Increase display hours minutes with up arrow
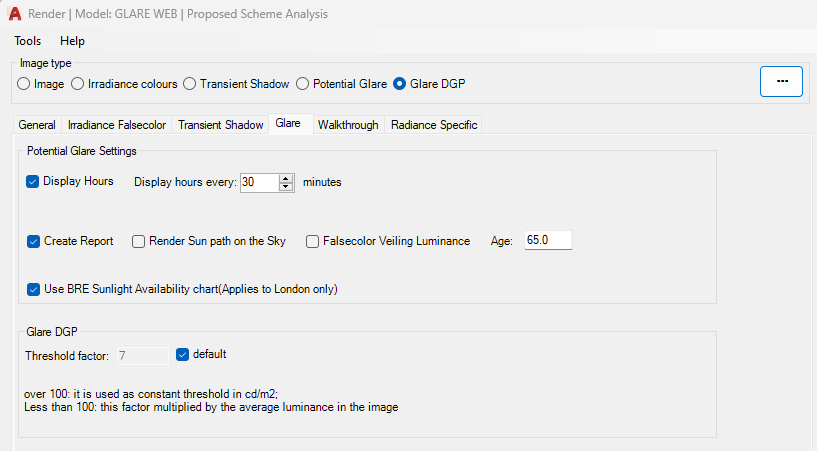Viewport: 817px width, 451px height. (x=286, y=178)
